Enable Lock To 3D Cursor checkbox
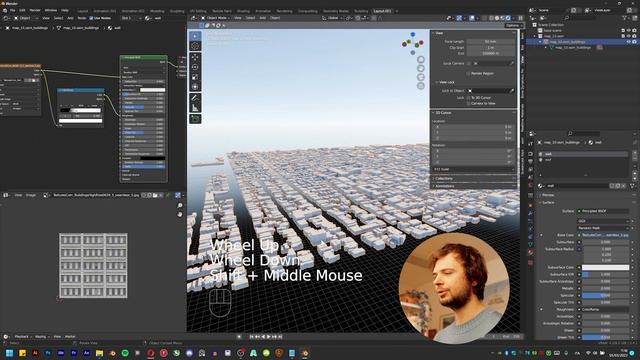This screenshot has height=360, width=640. pos(468,98)
